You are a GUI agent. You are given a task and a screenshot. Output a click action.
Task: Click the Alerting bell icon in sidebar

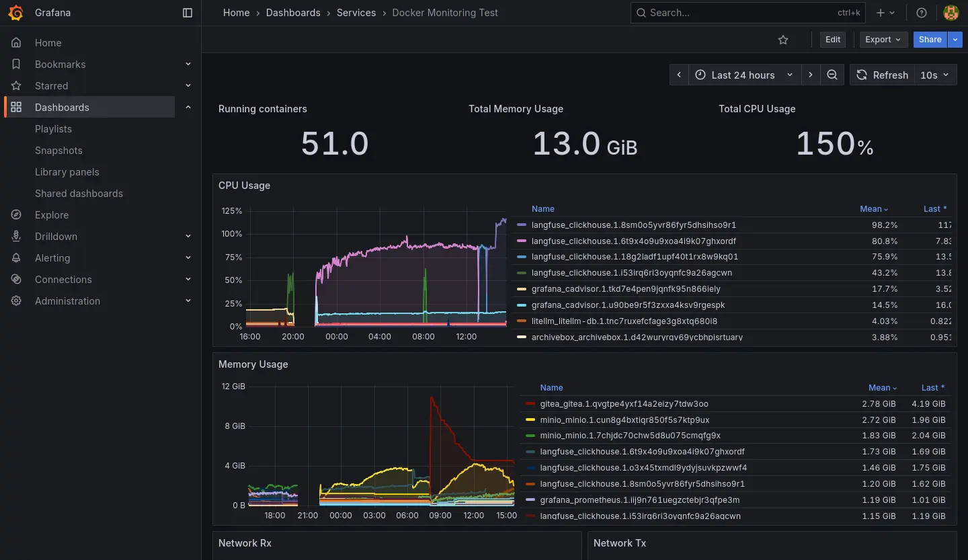click(x=17, y=258)
